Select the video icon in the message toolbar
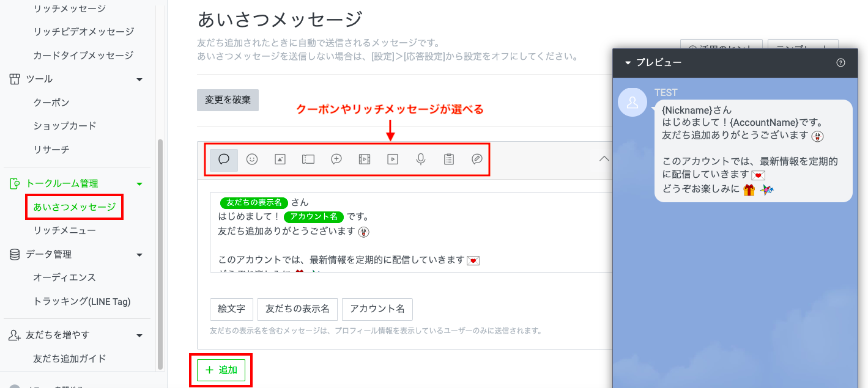The height and width of the screenshot is (388, 868). coord(392,159)
